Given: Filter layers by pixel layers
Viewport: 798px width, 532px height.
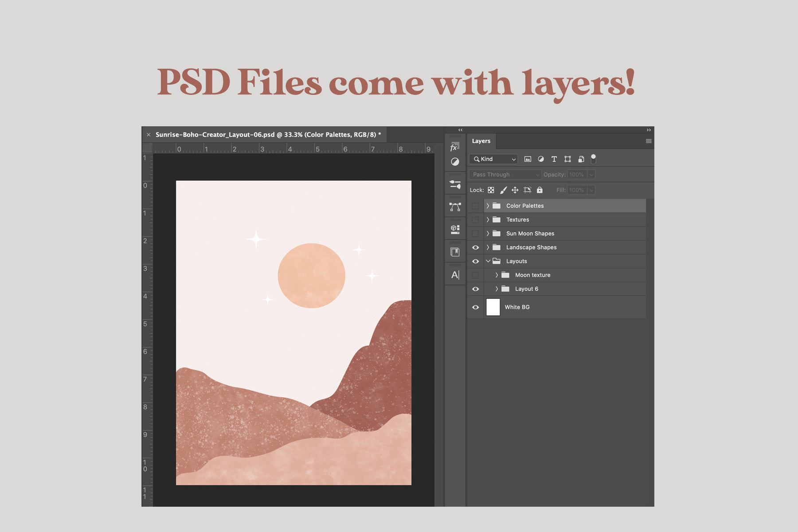Looking at the screenshot, I should pyautogui.click(x=528, y=159).
